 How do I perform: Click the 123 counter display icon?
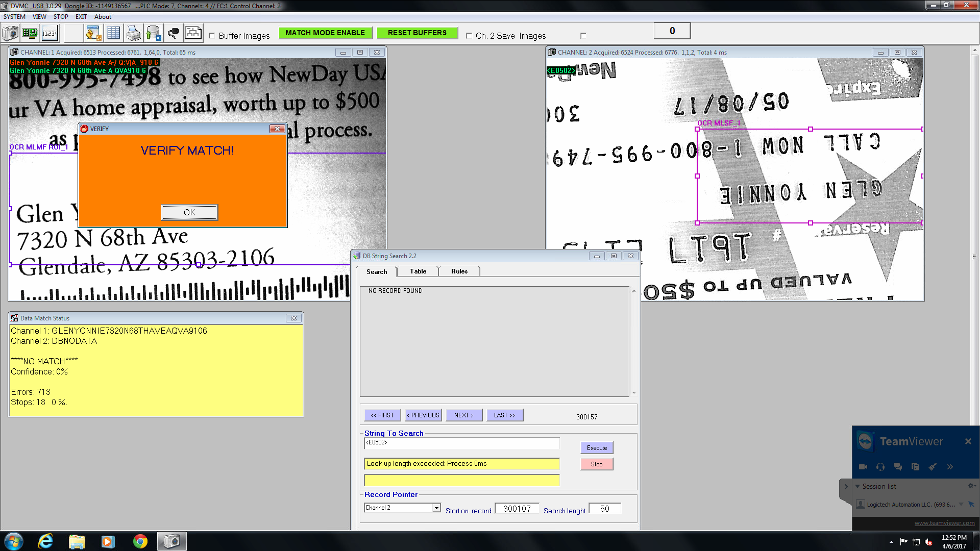(x=50, y=34)
